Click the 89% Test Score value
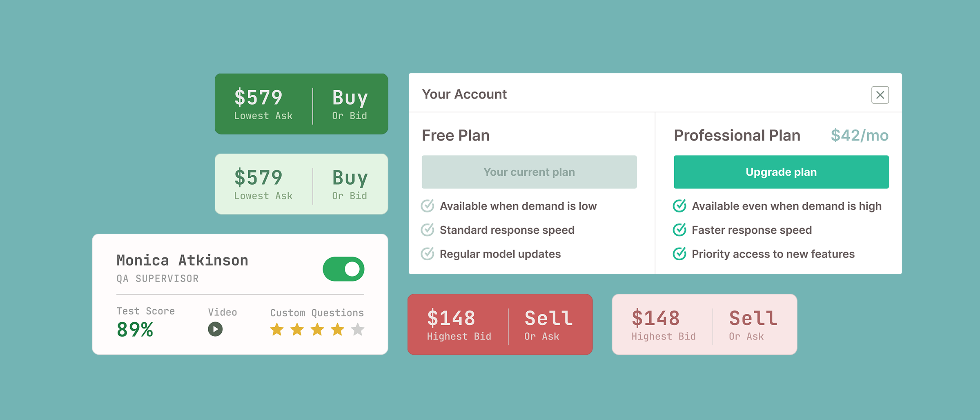This screenshot has width=980, height=420. pyautogui.click(x=134, y=330)
